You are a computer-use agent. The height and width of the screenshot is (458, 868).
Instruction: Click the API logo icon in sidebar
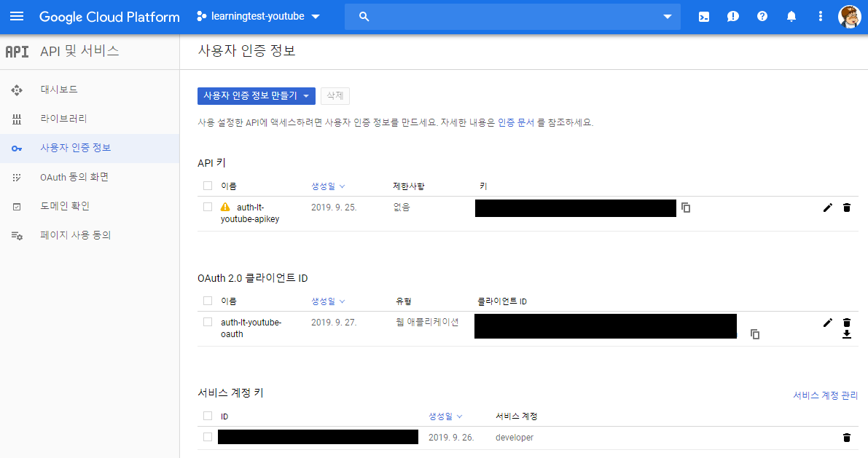17,52
